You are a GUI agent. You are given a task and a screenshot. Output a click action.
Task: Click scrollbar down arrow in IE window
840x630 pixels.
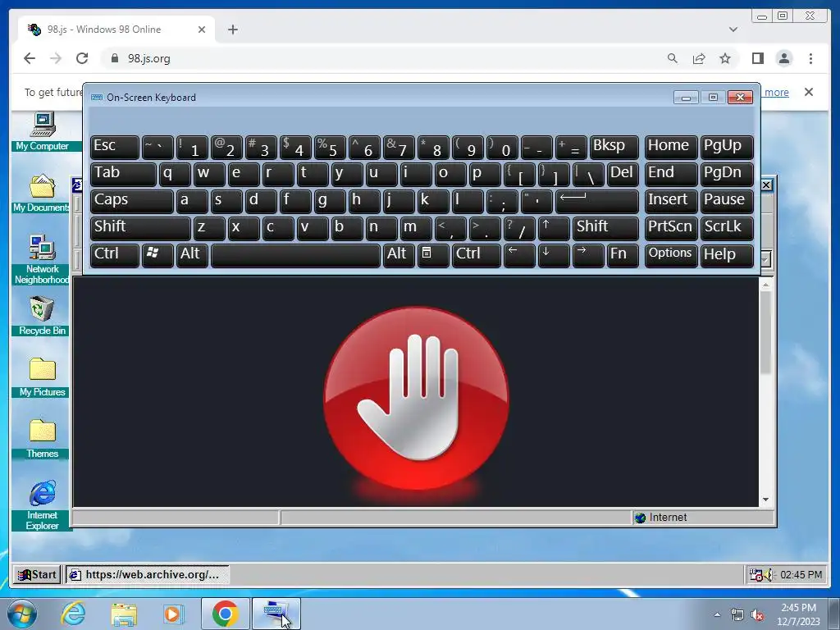click(765, 500)
